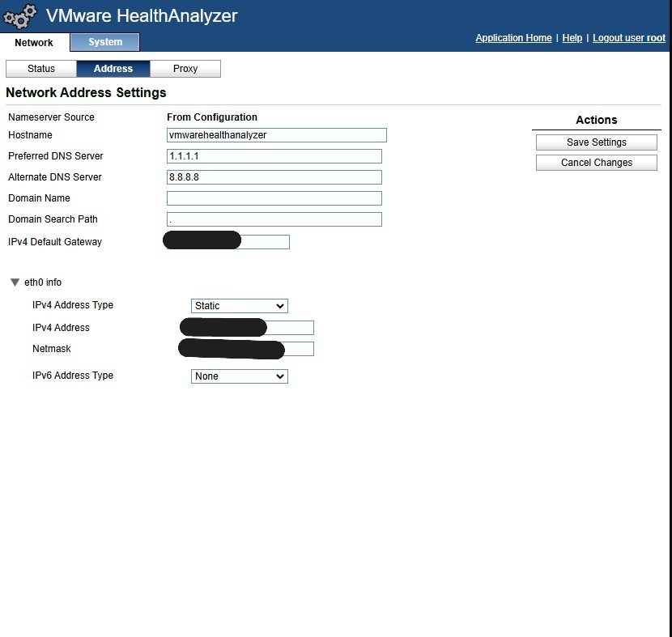This screenshot has height=637, width=672.
Task: Click the IPv6 Address Type label
Action: coord(73,376)
